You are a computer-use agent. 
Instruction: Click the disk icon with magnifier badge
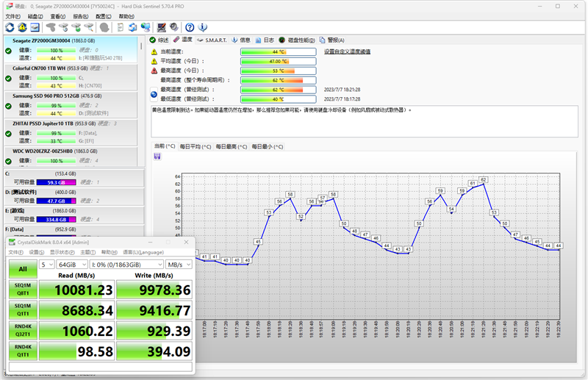coord(88,27)
